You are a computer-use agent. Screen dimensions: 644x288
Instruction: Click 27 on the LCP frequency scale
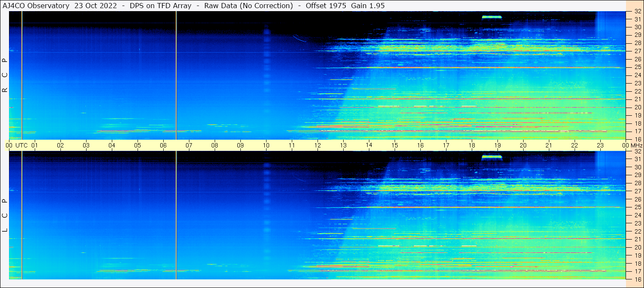(x=637, y=191)
